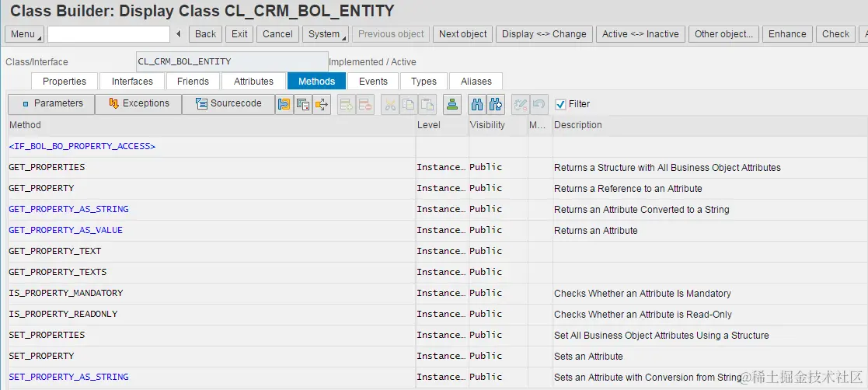Click the Visibility column header
Image resolution: width=868 pixels, height=390 pixels.
tap(497, 125)
